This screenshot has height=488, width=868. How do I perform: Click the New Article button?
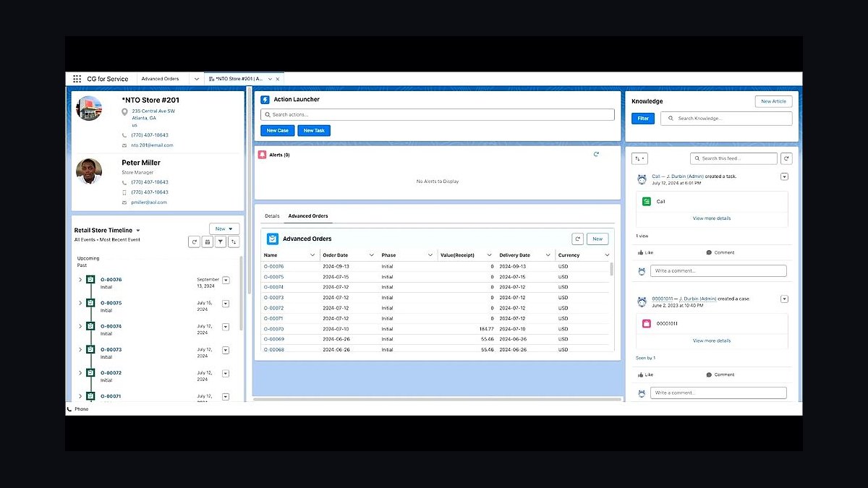(x=773, y=102)
